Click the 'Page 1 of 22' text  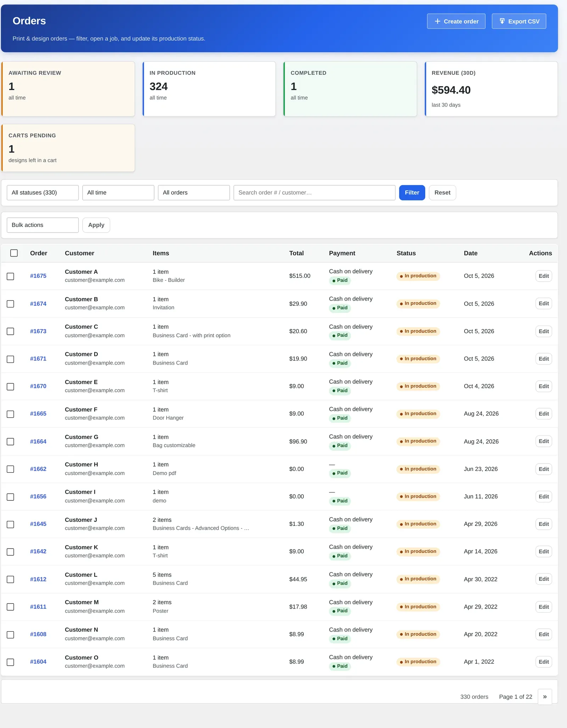pos(516,697)
